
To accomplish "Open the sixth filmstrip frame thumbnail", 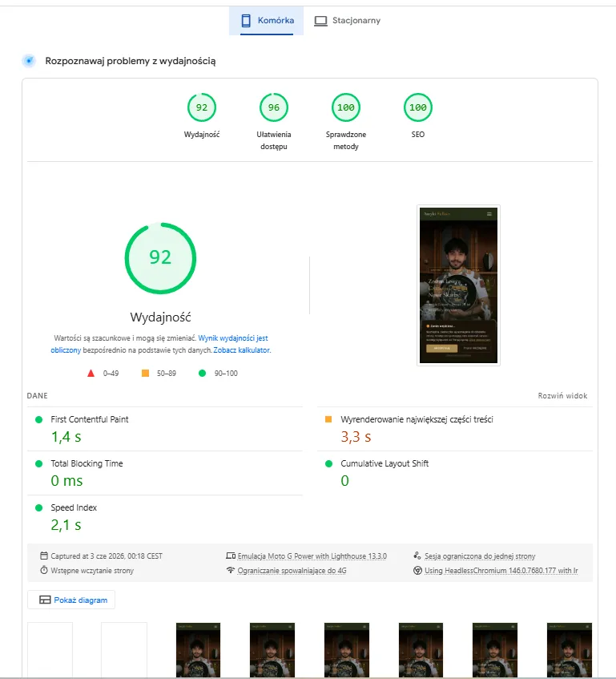I will 421,650.
